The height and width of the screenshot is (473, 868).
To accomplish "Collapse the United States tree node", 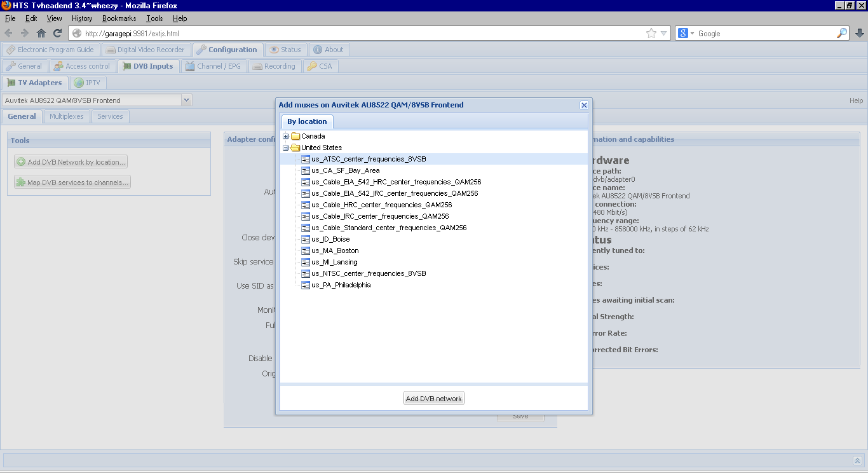I will [285, 147].
